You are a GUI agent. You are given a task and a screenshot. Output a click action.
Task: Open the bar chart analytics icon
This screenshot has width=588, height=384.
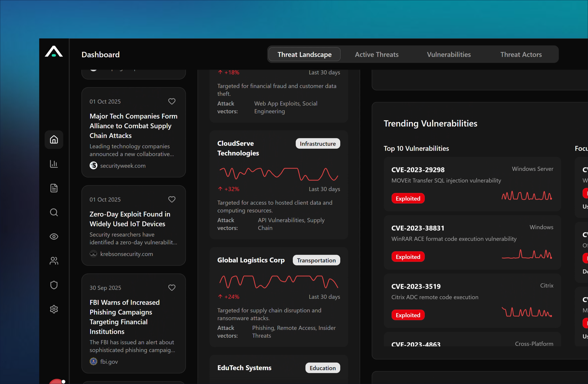click(x=54, y=164)
